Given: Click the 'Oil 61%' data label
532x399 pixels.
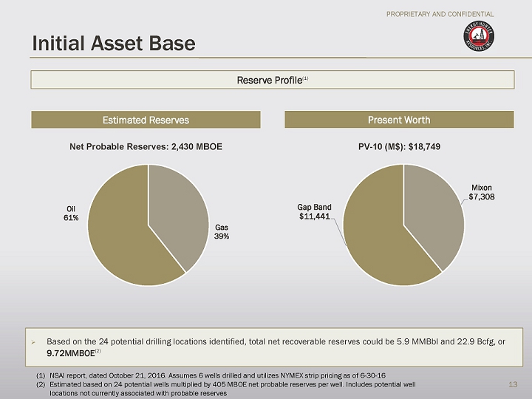Looking at the screenshot, I should [x=71, y=213].
